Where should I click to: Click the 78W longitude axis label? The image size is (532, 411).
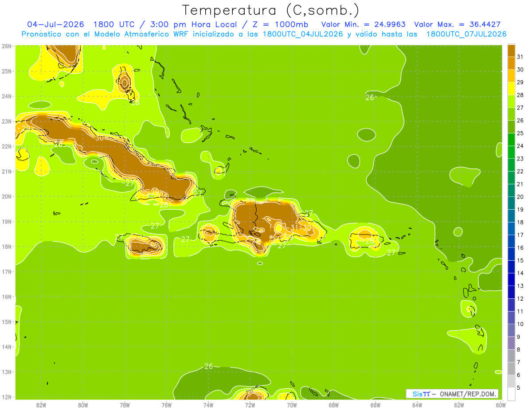125,405
